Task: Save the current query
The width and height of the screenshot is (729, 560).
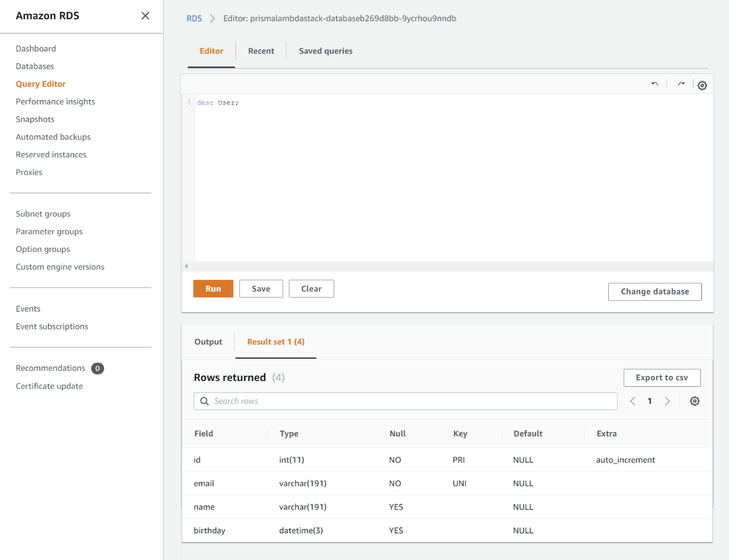Action: (x=261, y=289)
